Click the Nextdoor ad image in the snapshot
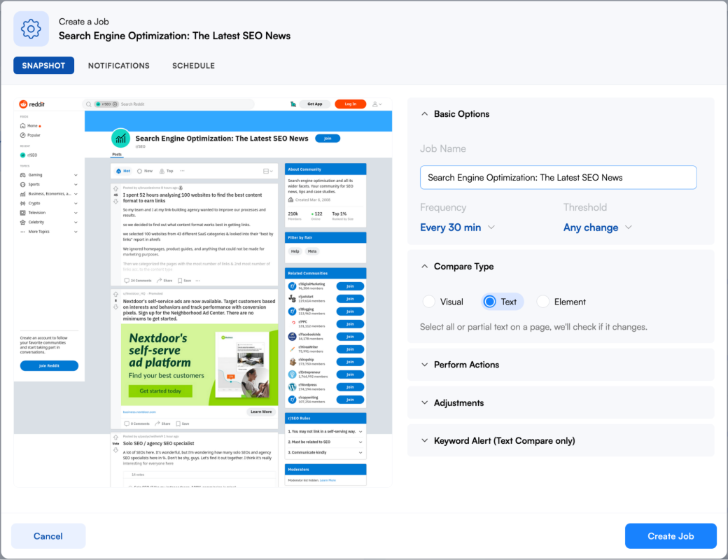 tap(199, 365)
